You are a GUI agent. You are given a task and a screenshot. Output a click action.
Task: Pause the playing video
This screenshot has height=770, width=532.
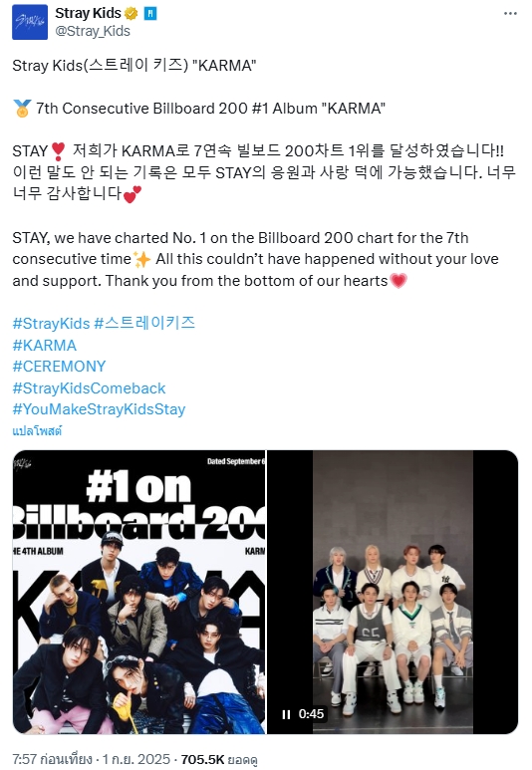click(x=286, y=714)
